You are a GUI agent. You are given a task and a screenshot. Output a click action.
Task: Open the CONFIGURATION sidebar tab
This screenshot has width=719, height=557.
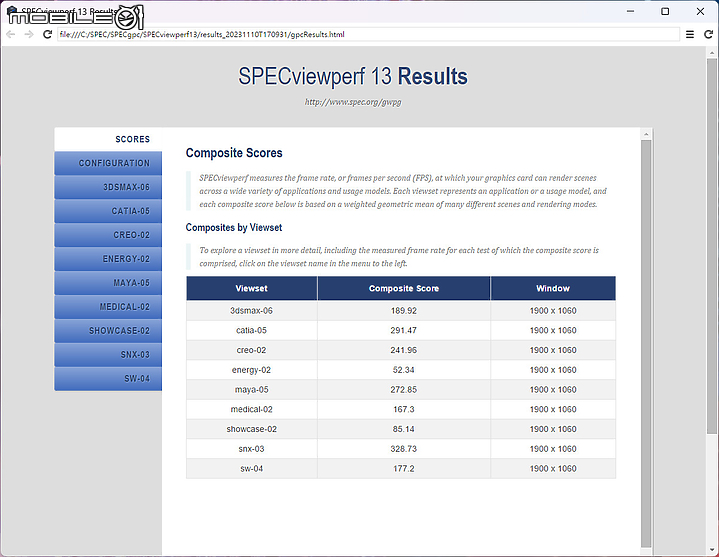108,163
